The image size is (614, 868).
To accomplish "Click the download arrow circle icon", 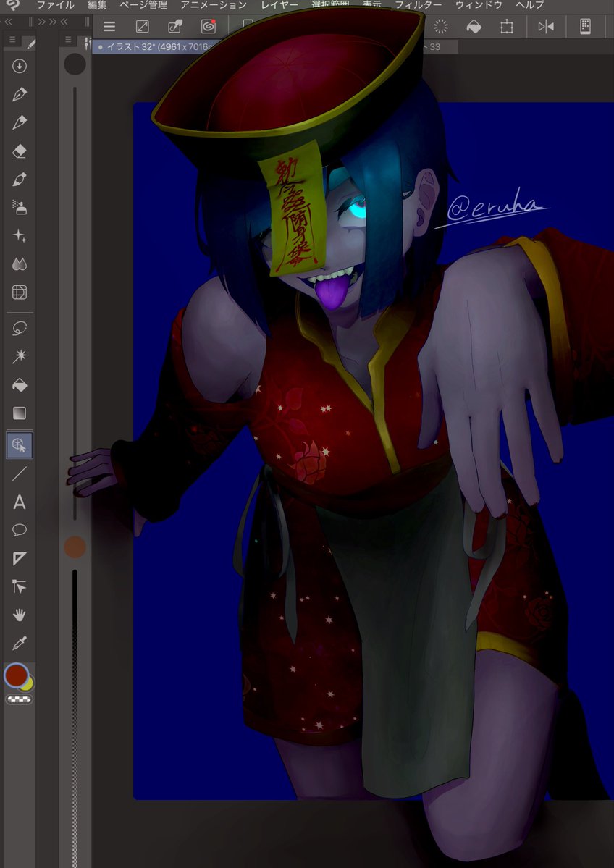I will point(20,67).
